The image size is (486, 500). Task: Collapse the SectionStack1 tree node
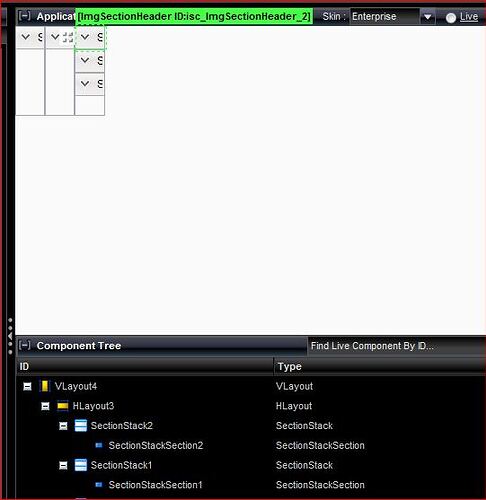tap(63, 465)
